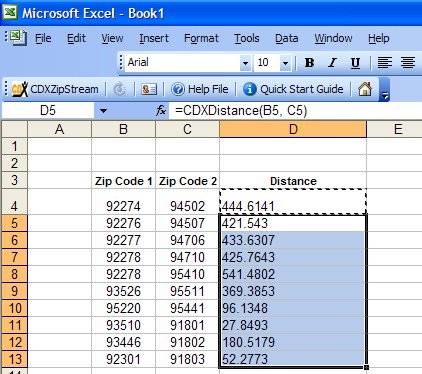The height and width of the screenshot is (374, 422).
Task: Select cell containing 91803
Action: tap(187, 359)
